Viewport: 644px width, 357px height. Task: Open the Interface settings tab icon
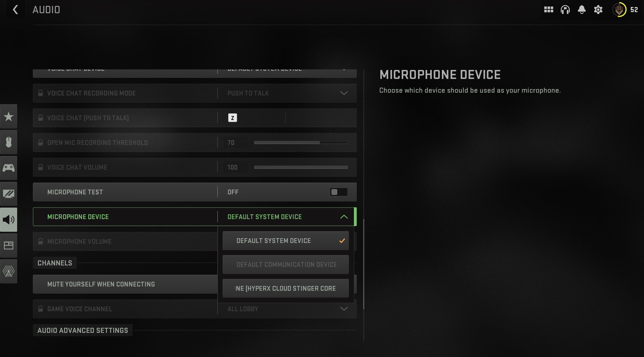[x=8, y=245]
